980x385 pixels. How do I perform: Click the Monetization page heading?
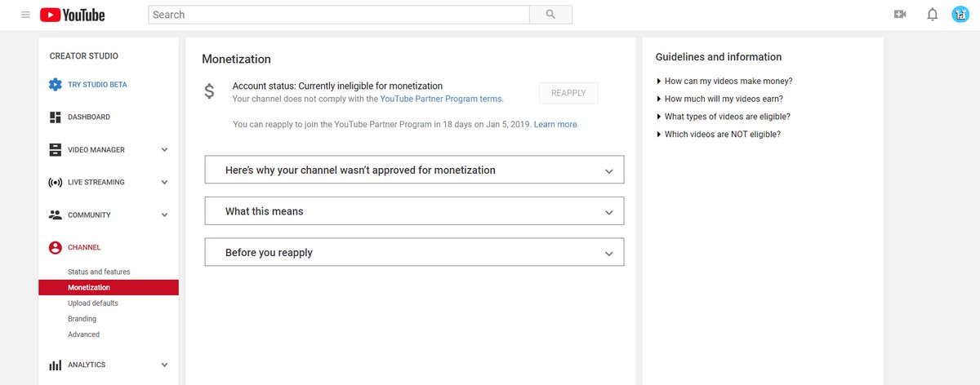[236, 60]
